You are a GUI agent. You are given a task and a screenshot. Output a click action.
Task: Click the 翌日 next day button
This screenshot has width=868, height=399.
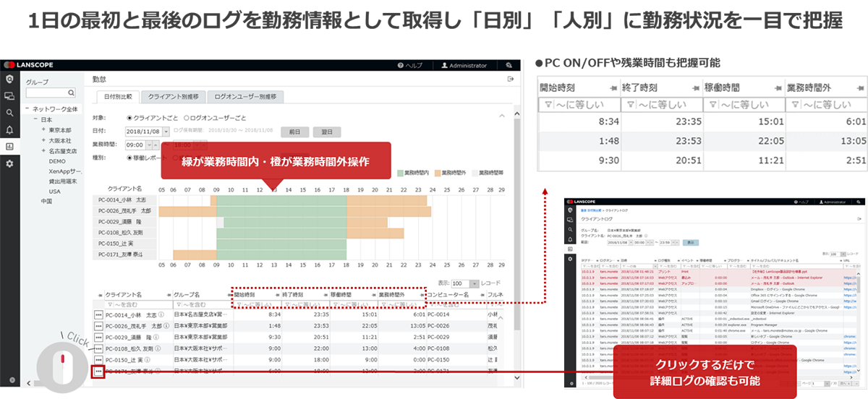pyautogui.click(x=326, y=132)
